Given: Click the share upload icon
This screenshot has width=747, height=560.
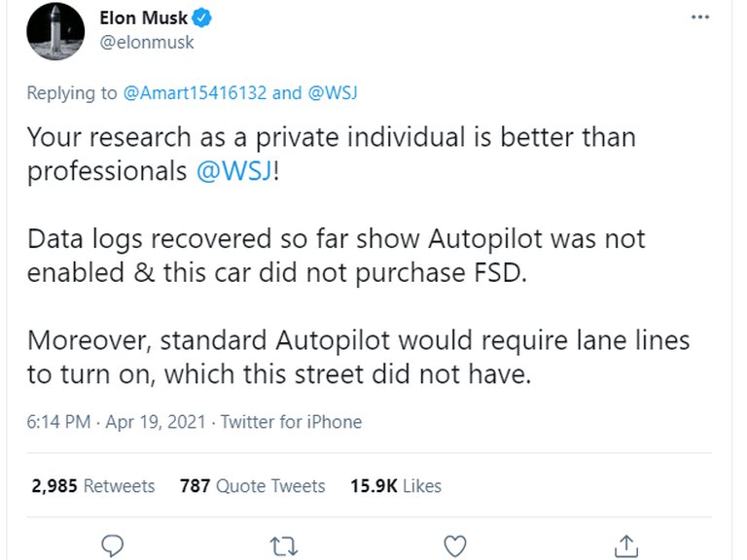Looking at the screenshot, I should pos(626,546).
